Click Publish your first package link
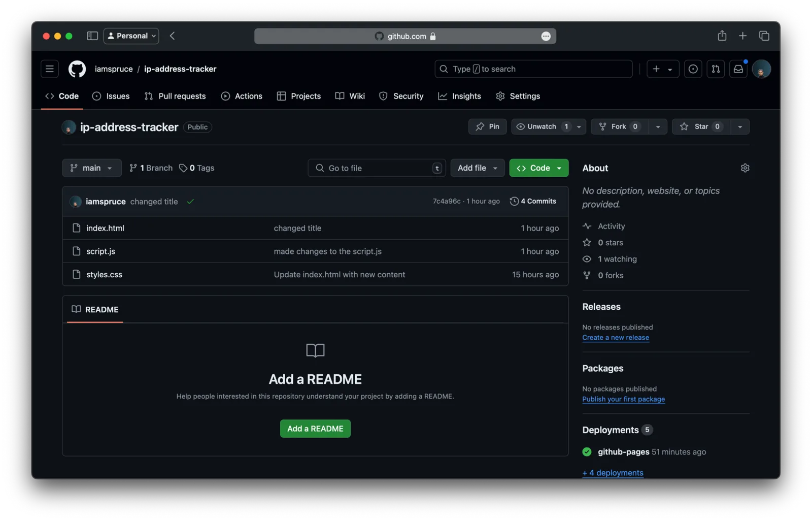Viewport: 812px width, 521px height. 623,399
